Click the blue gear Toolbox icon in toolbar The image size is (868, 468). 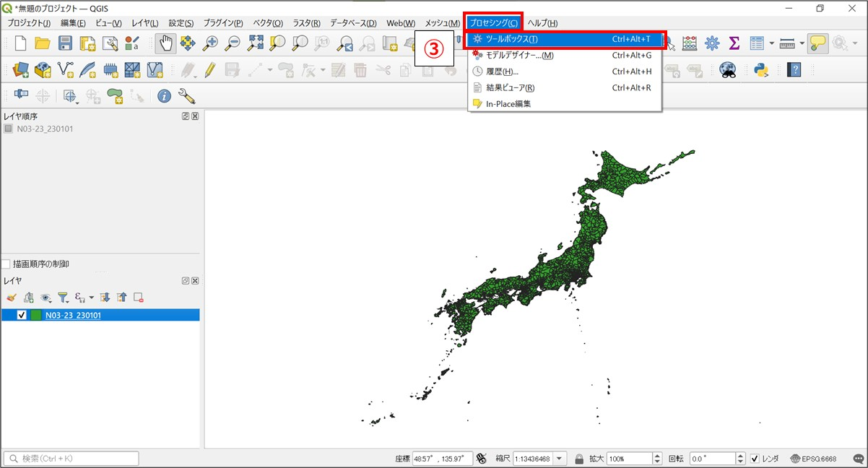712,43
